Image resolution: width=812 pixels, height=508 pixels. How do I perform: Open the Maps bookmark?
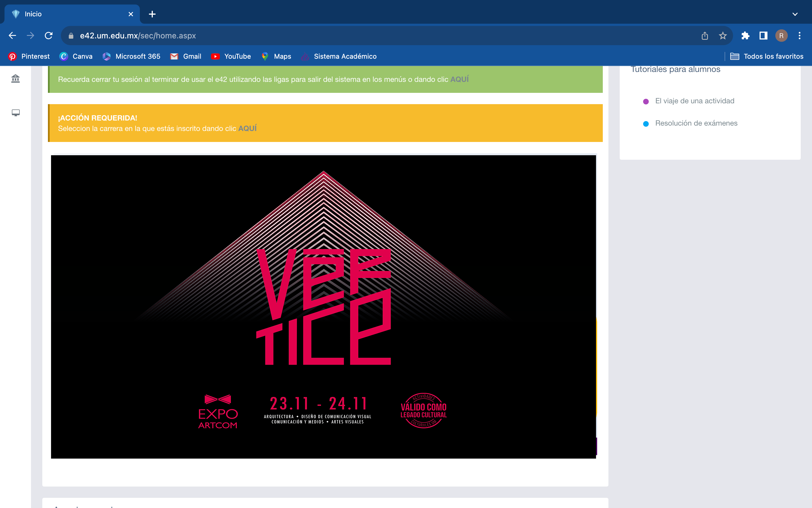(276, 56)
